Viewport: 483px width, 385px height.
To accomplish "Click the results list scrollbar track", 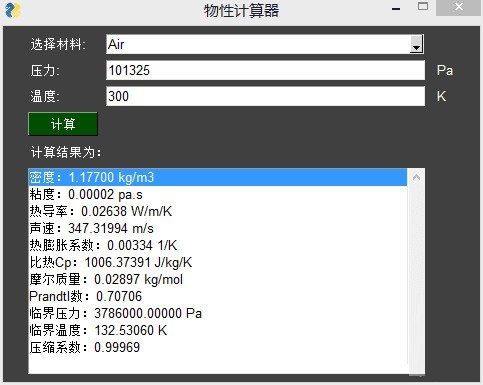I will [x=416, y=273].
